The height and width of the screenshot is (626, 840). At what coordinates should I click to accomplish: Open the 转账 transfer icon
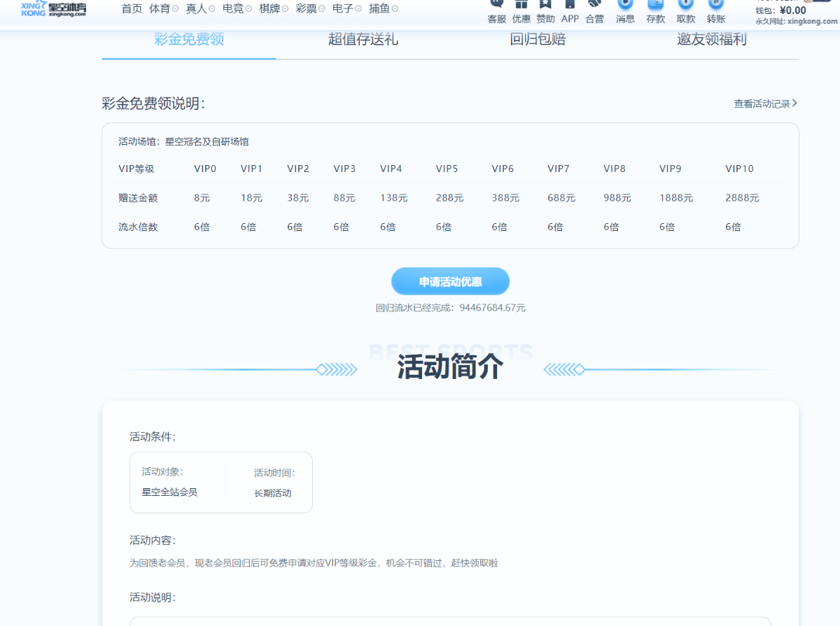716,6
